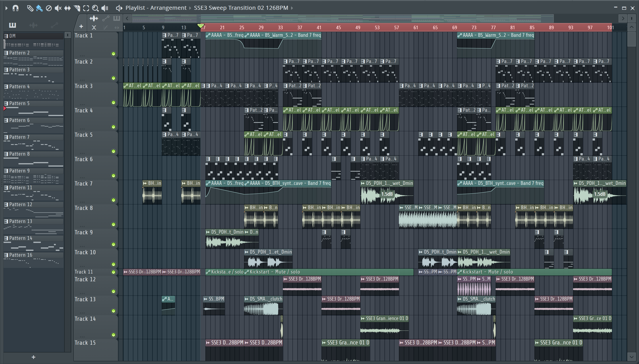639x364 pixels.
Task: Click the green playhead marker at bar 17
Action: pos(200,26)
